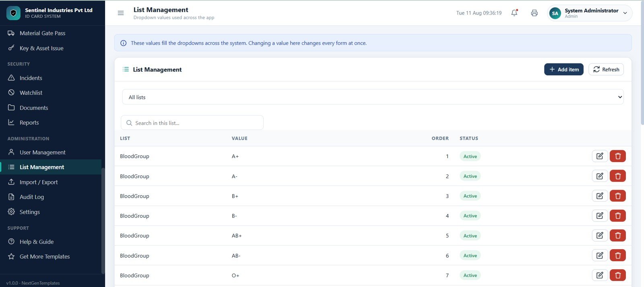The height and width of the screenshot is (287, 644).
Task: Edit the BloodGroup A- row
Action: tap(600, 176)
